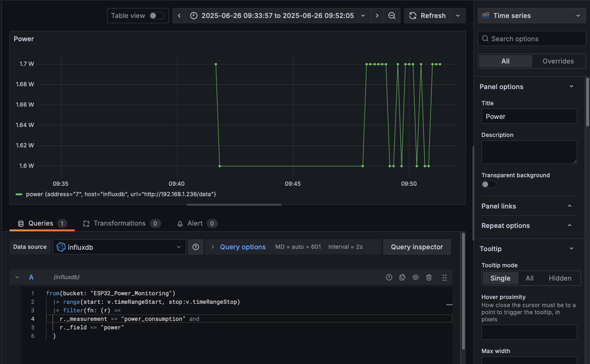The width and height of the screenshot is (590, 364).
Task: Select the All tooltip mode option
Action: pos(529,278)
